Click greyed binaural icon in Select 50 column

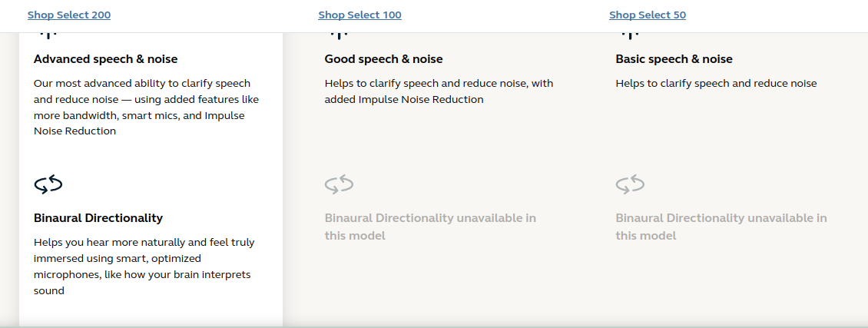click(x=630, y=185)
